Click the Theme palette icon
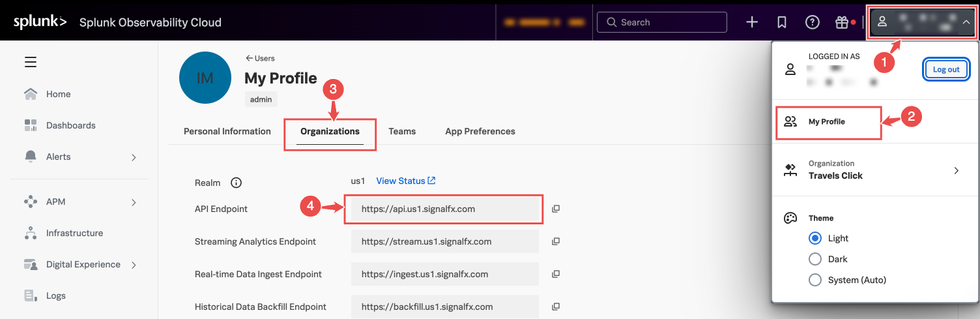The width and height of the screenshot is (980, 319). coord(790,218)
